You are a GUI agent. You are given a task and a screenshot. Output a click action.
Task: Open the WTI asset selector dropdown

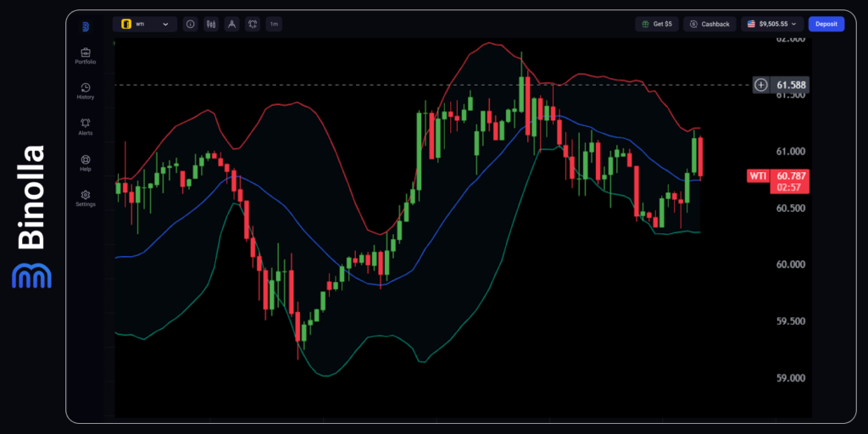[145, 25]
